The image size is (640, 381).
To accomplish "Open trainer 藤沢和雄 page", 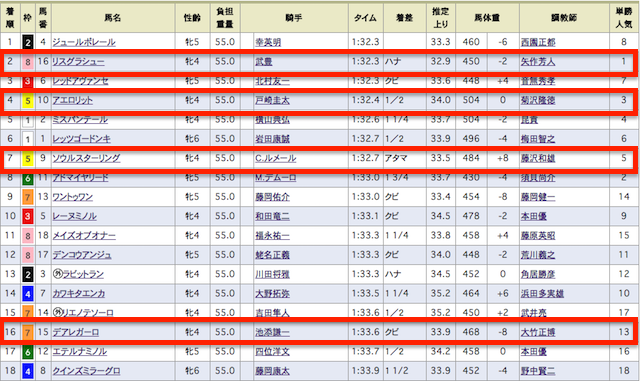I will coord(538,158).
